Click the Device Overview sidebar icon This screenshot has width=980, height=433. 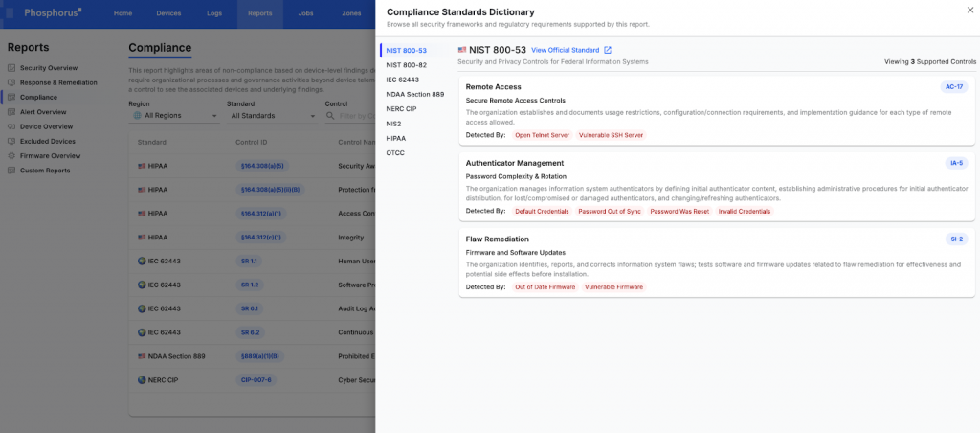pyautogui.click(x=11, y=126)
